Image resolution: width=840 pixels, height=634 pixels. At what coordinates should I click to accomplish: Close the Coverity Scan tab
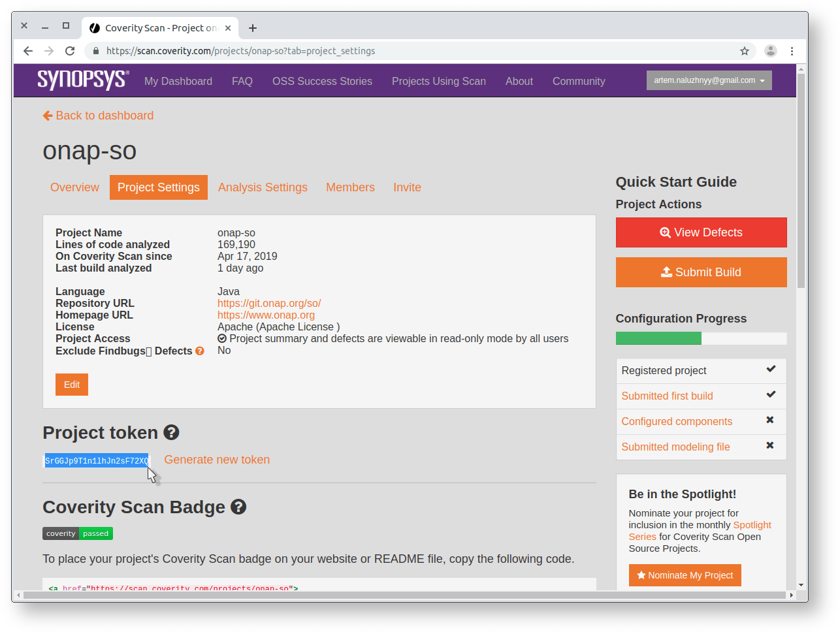click(228, 28)
